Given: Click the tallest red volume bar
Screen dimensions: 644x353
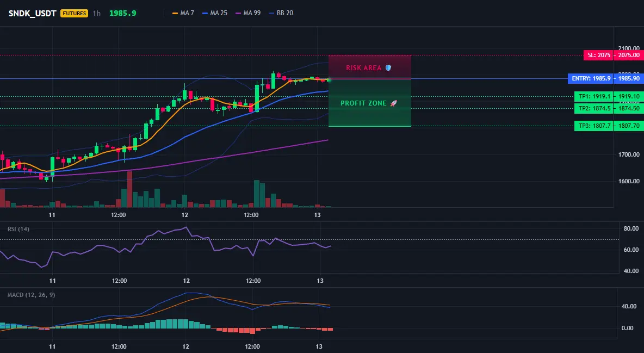Looking at the screenshot, I should [x=130, y=189].
